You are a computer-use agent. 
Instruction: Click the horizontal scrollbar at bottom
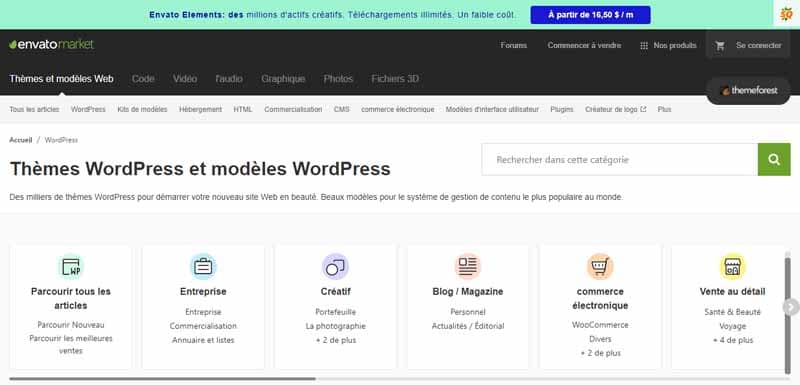[162, 379]
